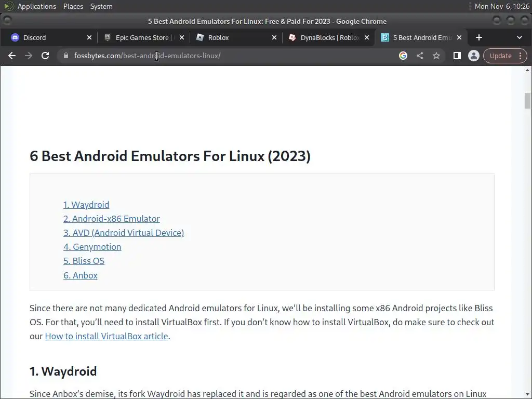
Task: Open the System menu
Action: [x=101, y=6]
